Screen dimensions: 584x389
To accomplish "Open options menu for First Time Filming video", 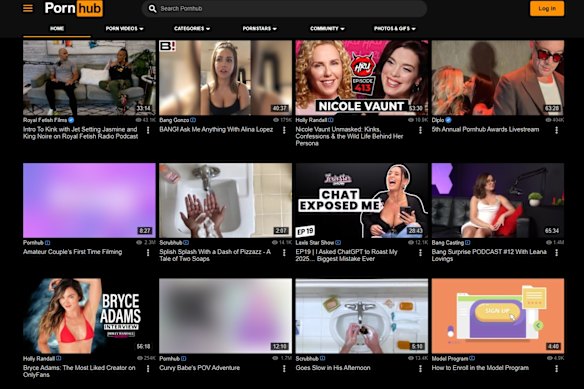I will tap(148, 253).
